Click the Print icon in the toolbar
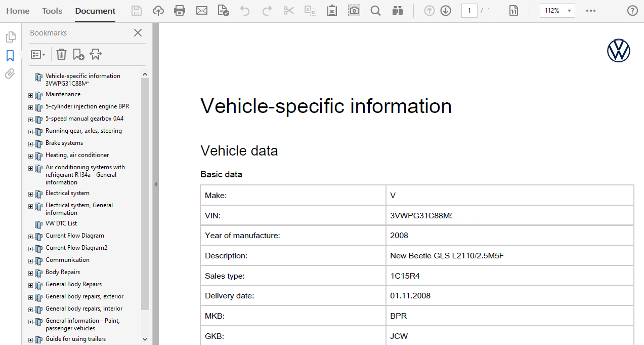 pos(179,11)
